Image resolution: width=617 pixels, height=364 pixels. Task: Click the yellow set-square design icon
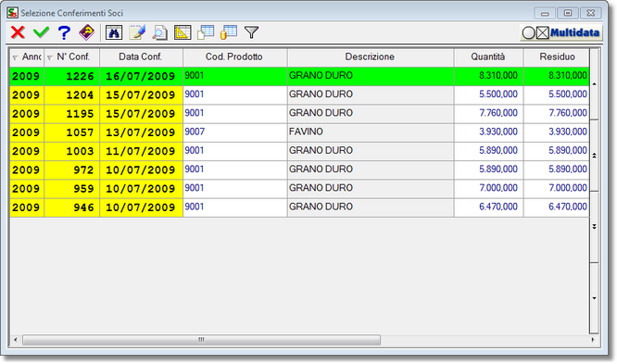tap(183, 32)
